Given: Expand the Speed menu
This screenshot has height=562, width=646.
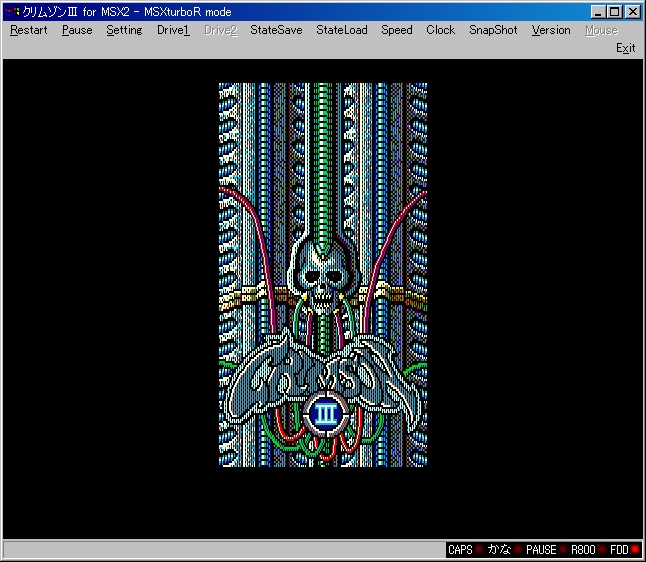Looking at the screenshot, I should tap(396, 30).
